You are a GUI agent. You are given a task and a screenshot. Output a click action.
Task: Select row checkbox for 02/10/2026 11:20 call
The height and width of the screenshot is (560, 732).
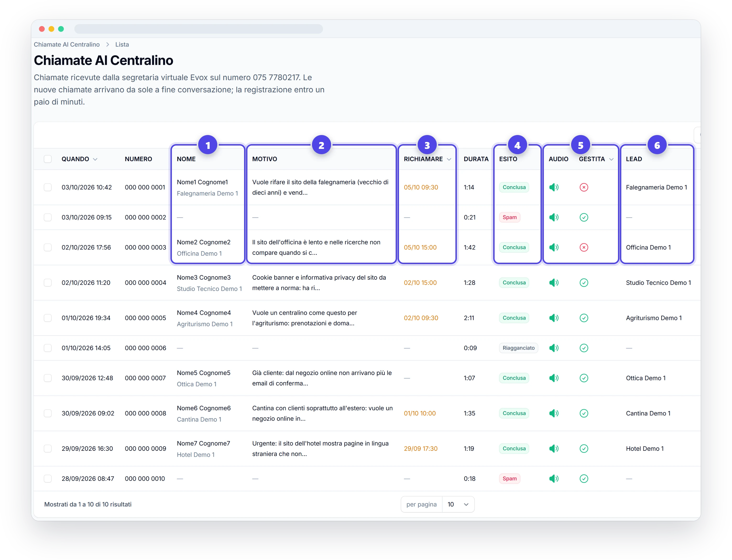click(x=48, y=283)
